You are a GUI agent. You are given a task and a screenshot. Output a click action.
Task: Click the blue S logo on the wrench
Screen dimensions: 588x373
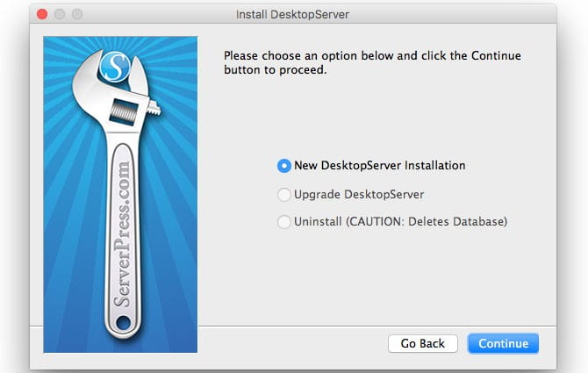click(115, 67)
